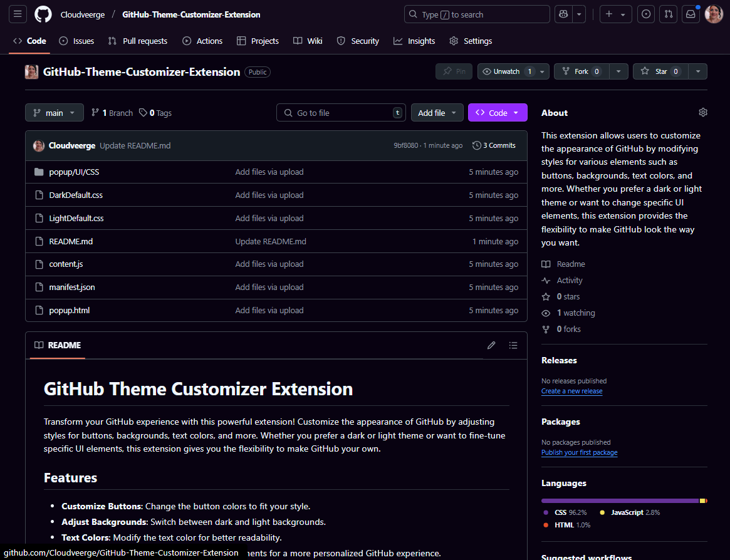Click the Go to file input
The height and width of the screenshot is (560, 730).
coord(341,113)
